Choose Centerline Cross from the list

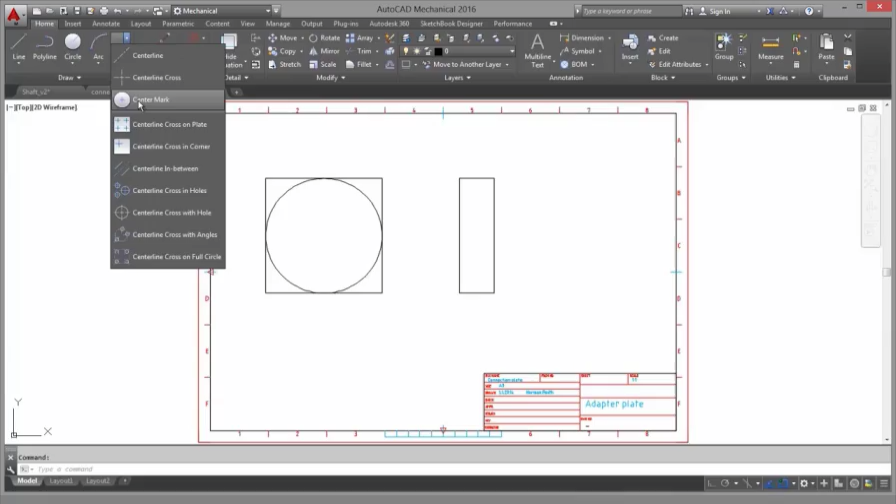tap(168, 77)
